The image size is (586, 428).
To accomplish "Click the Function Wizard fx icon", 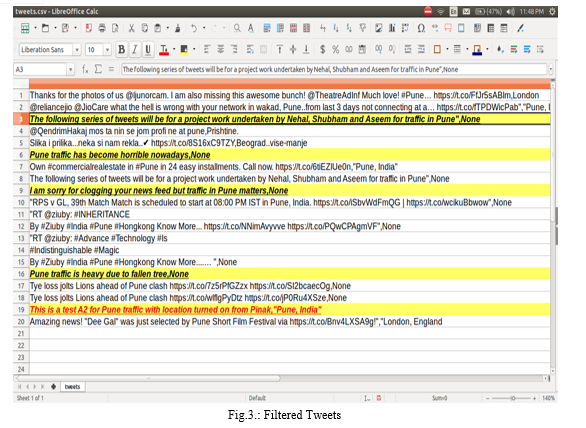I will pyautogui.click(x=85, y=69).
